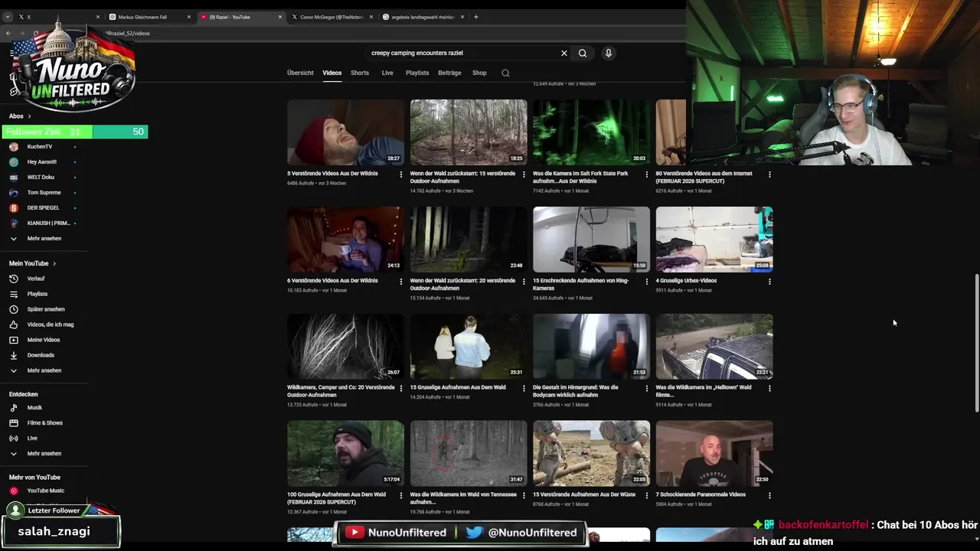Start voice search with the microphone icon

point(609,53)
